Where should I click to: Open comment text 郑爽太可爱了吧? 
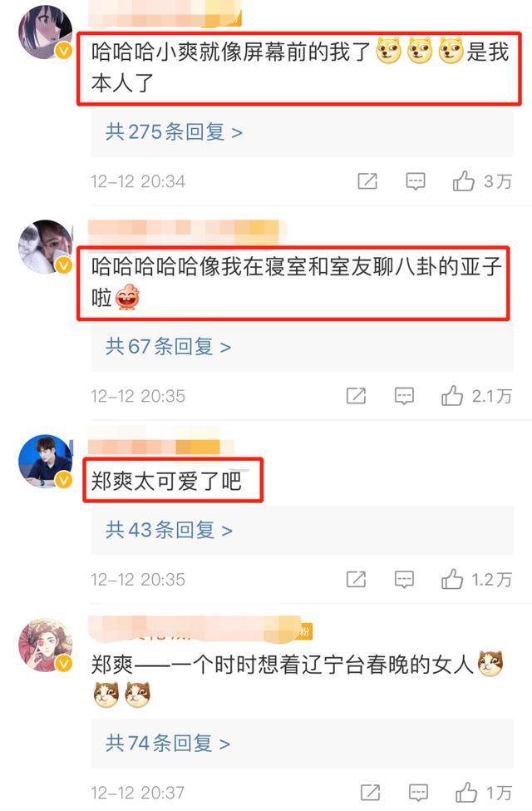[166, 482]
